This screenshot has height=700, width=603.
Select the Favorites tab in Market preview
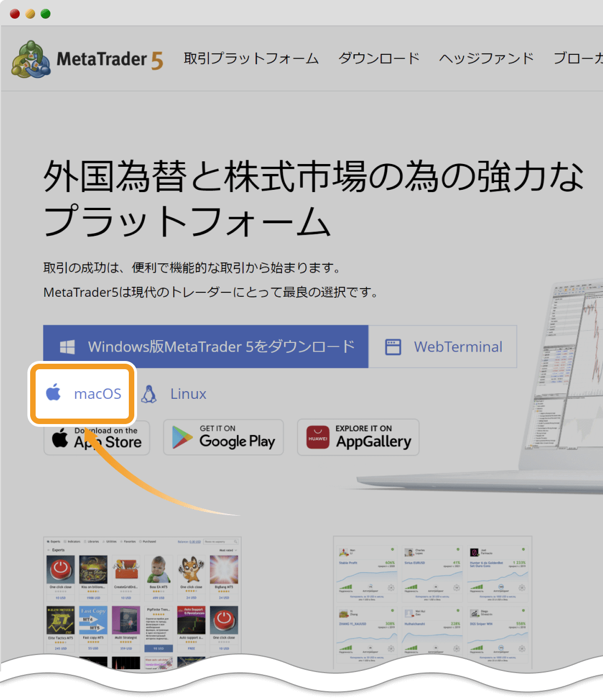[x=128, y=541]
